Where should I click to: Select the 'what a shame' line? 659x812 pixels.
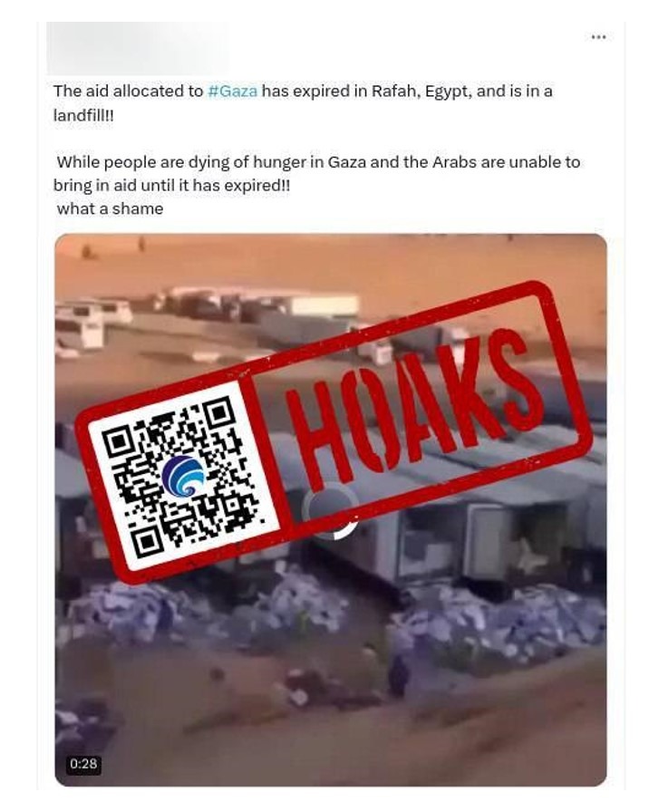coord(110,208)
